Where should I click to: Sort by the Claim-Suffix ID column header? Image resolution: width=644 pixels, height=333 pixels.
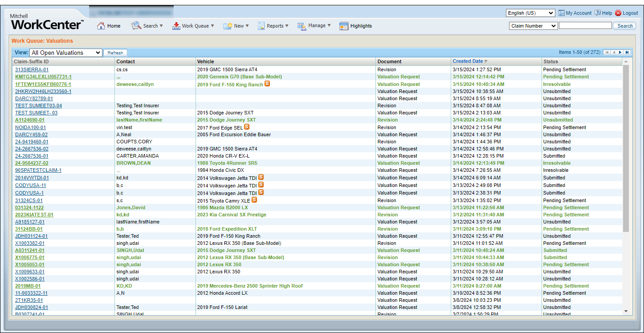pos(31,61)
